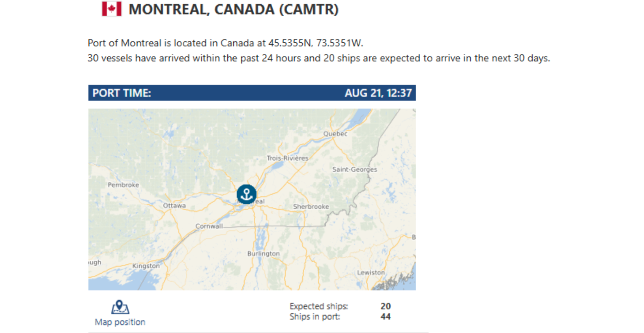Click Saint-Georges label on the map

click(355, 169)
